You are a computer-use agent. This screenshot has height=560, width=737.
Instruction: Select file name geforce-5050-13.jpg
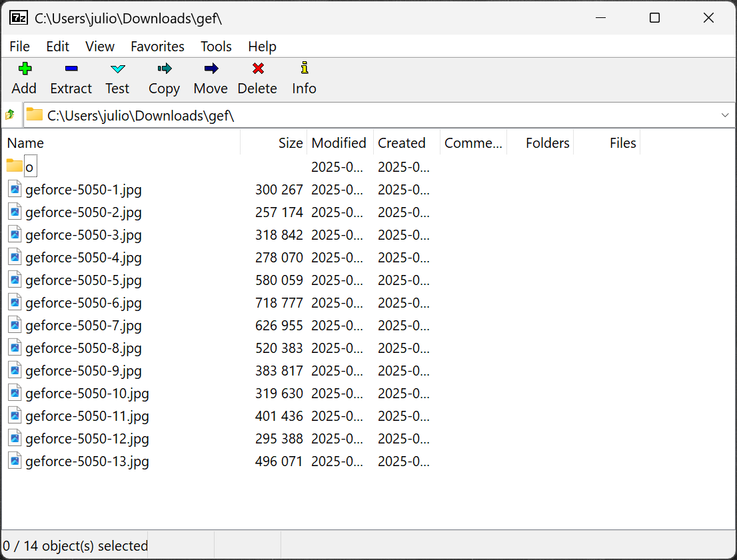tap(87, 461)
